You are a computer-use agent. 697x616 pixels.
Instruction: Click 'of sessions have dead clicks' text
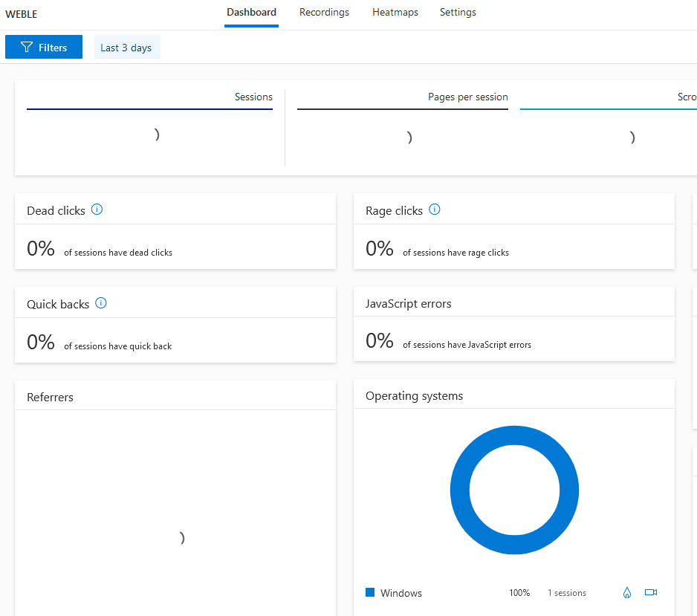(118, 253)
